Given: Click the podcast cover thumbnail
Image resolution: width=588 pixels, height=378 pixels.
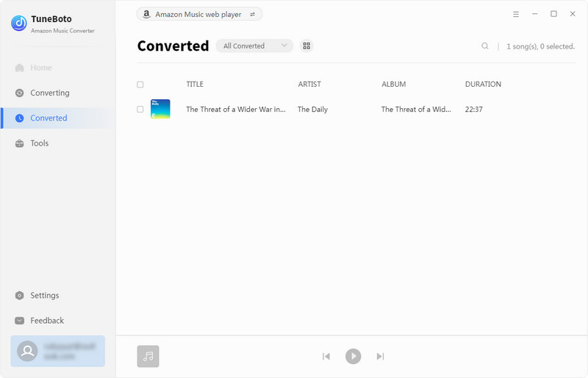Looking at the screenshot, I should click(x=160, y=109).
